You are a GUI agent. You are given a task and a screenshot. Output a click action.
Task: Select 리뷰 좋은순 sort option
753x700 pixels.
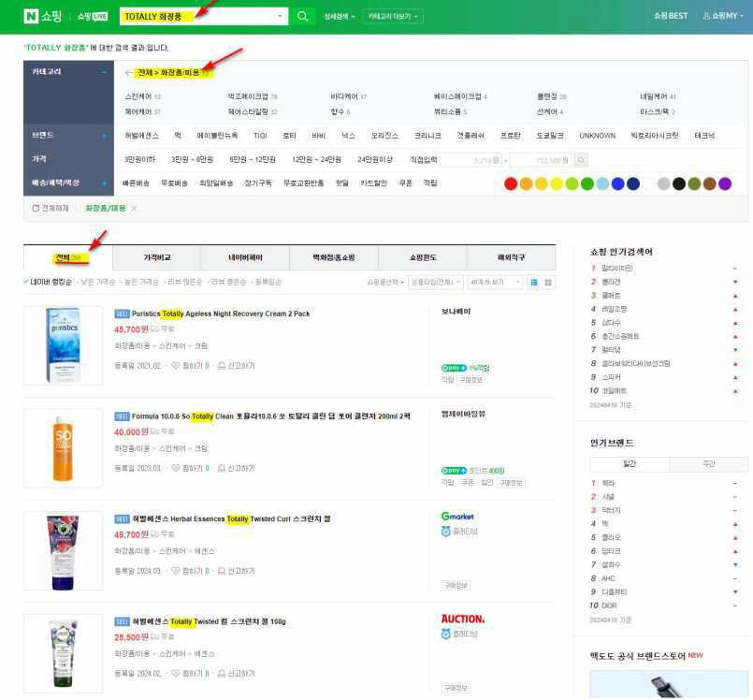coord(228,282)
